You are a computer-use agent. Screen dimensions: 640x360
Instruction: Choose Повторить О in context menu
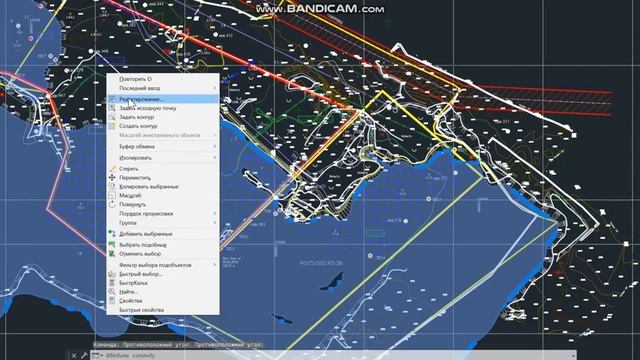coord(163,79)
